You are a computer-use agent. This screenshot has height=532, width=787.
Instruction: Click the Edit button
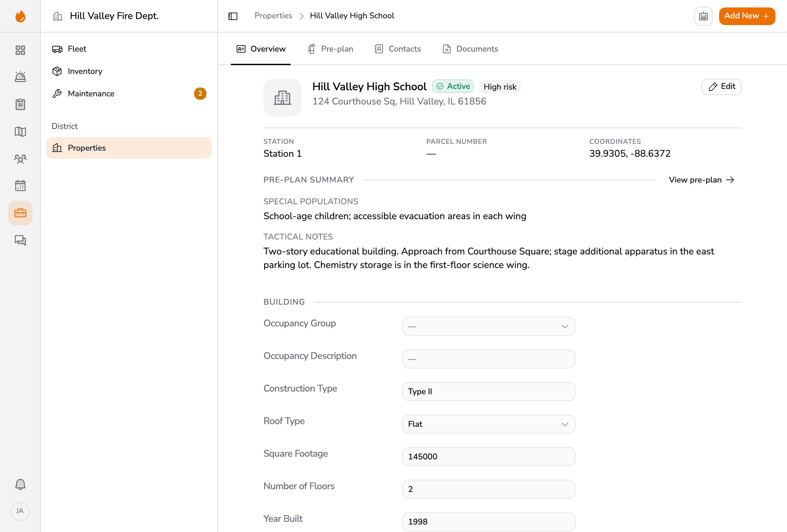coord(721,87)
